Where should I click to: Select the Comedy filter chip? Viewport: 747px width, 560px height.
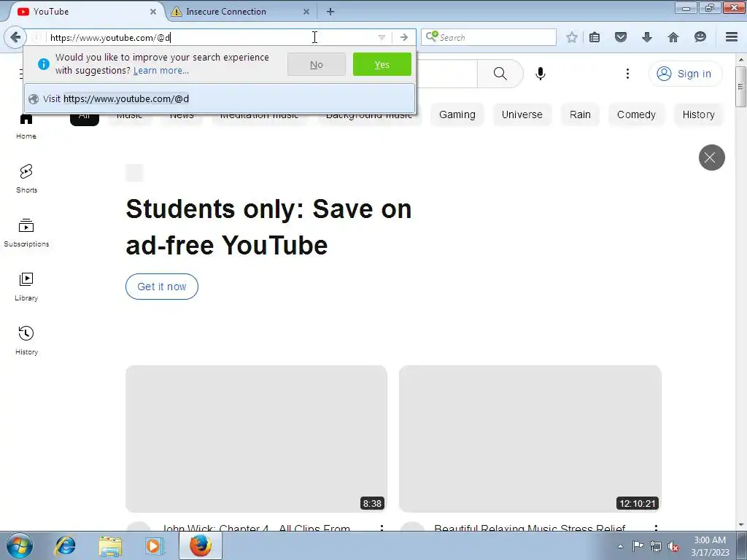click(636, 114)
